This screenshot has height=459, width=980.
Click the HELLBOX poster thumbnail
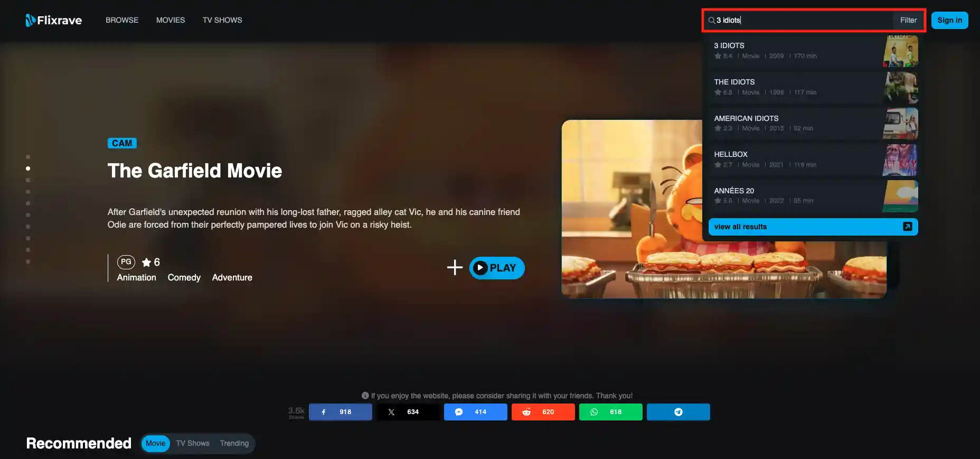[x=901, y=160]
